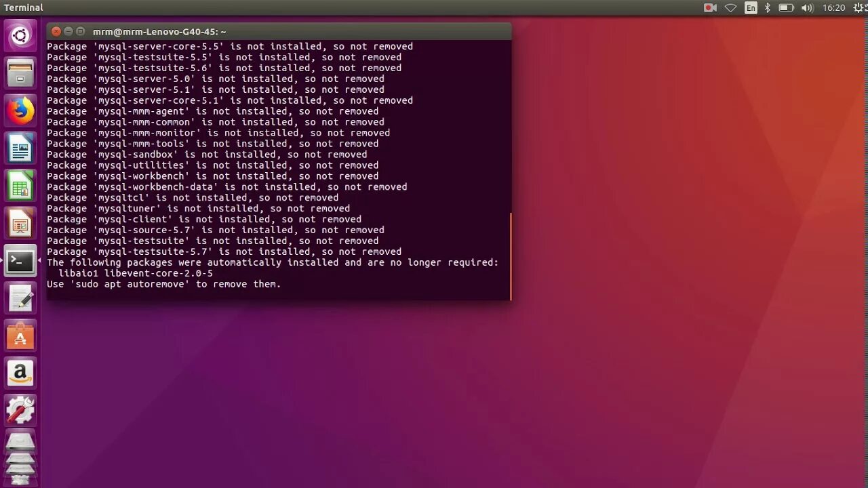Click the line mentioning 'mysql-server-5.0'

click(x=216, y=79)
